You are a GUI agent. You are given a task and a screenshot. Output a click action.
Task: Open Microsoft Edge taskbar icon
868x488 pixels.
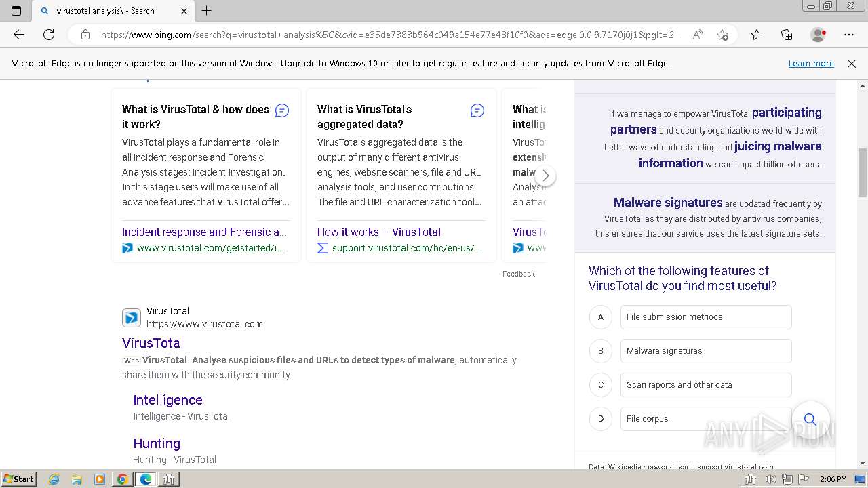coord(145,479)
